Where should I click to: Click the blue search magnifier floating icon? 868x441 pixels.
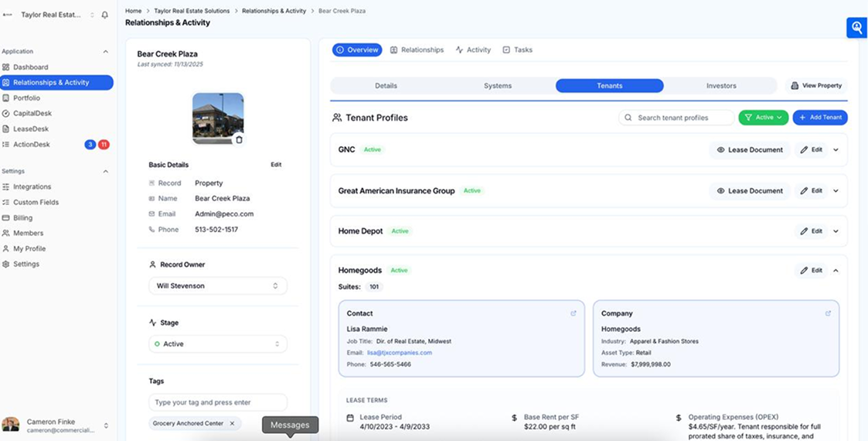[856, 27]
